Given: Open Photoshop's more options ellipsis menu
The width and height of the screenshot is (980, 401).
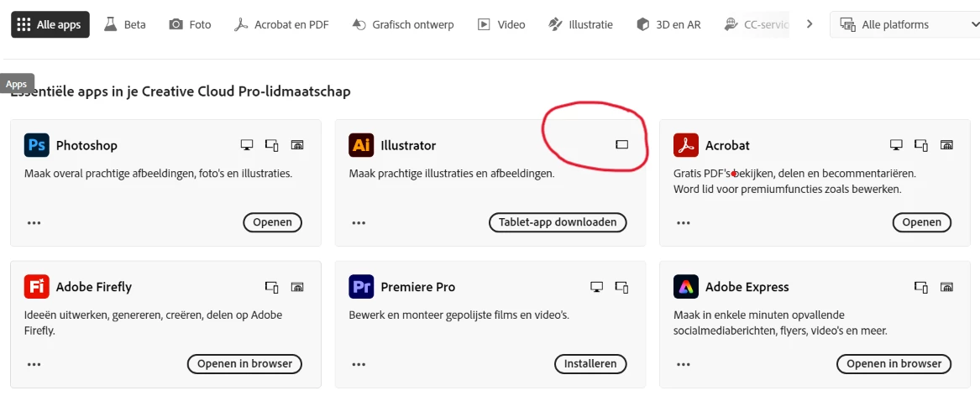Looking at the screenshot, I should [34, 222].
